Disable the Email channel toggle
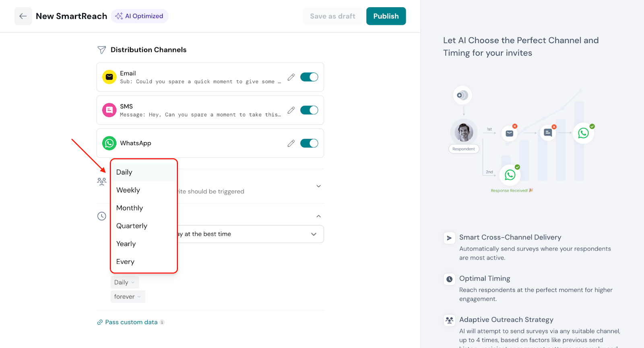 [x=309, y=77]
